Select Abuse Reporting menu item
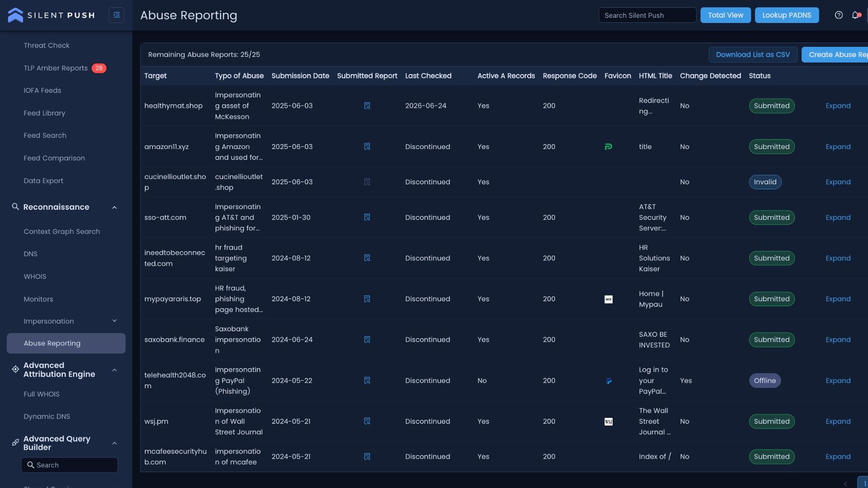 pyautogui.click(x=66, y=343)
